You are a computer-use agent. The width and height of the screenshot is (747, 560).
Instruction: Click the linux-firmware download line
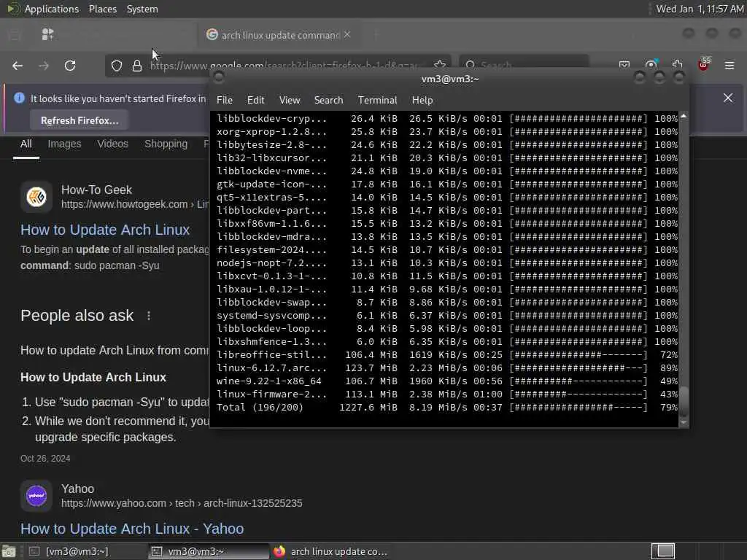coord(447,394)
